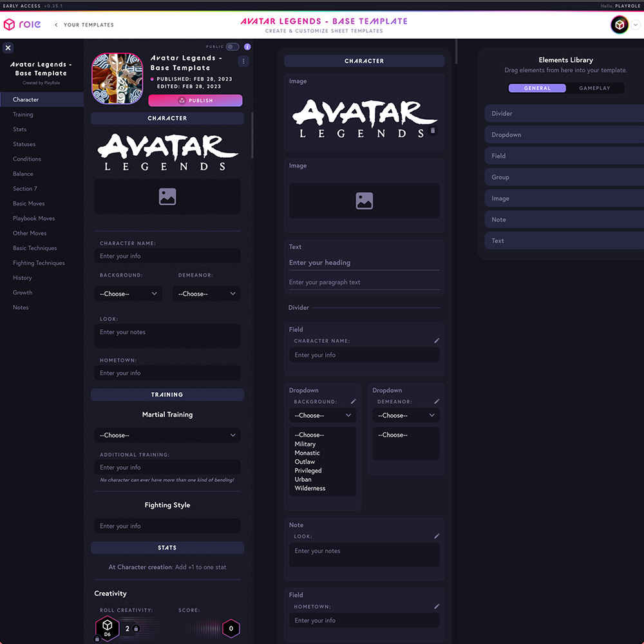Click the D6 dice icon under Roll Creativity
644x644 pixels.
point(108,625)
